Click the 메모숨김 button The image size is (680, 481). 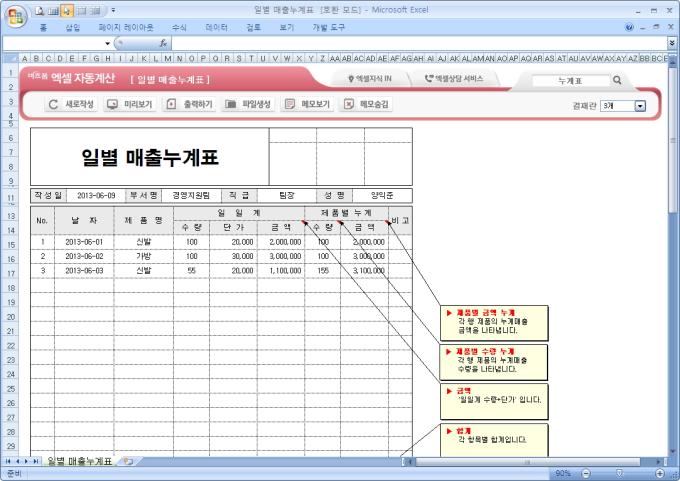click(x=366, y=104)
